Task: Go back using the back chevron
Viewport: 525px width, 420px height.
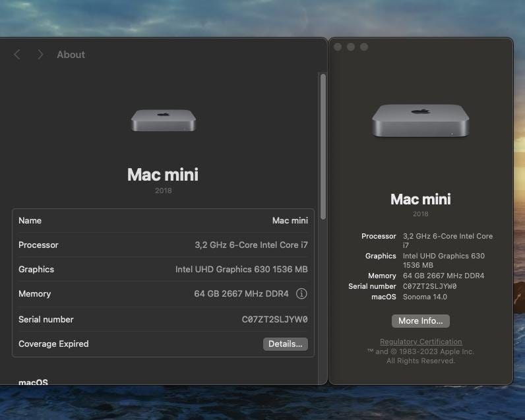Action: click(17, 55)
